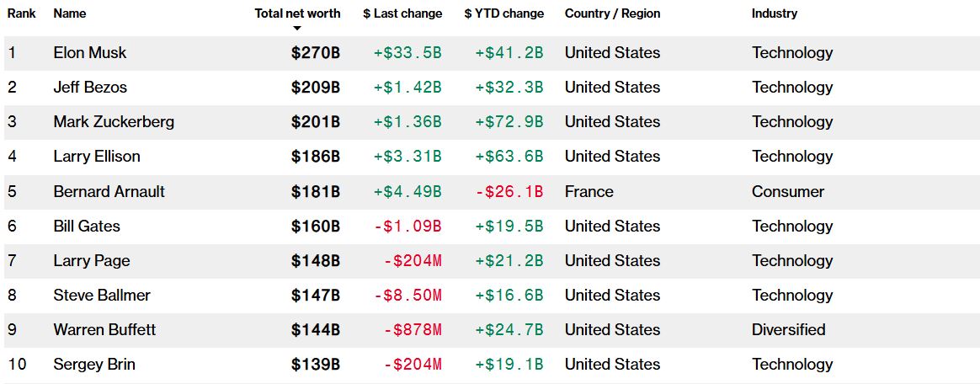The image size is (980, 384).
Task: Click France in Bernard Arnault's row
Action: (x=589, y=192)
